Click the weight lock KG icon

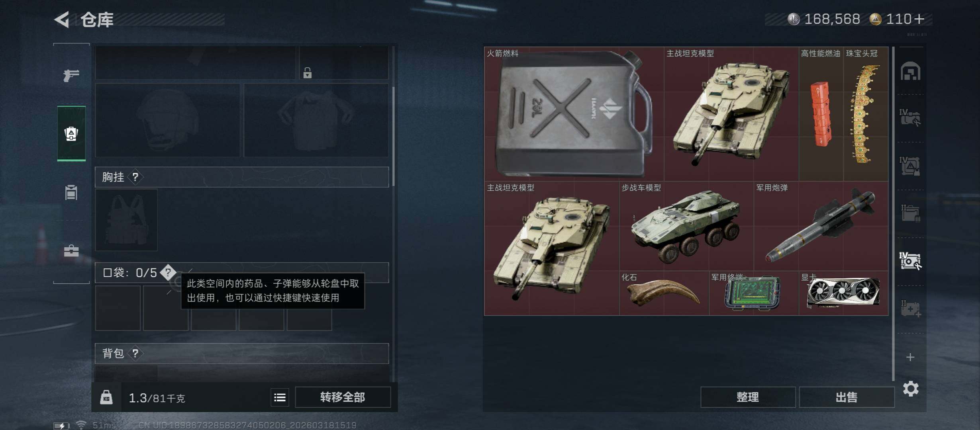(106, 397)
